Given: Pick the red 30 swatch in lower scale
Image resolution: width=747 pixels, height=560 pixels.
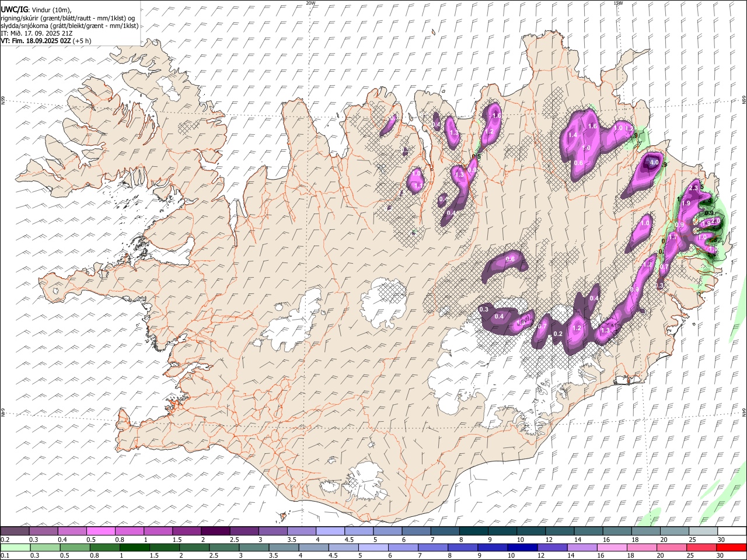Looking at the screenshot, I should click(x=731, y=548).
